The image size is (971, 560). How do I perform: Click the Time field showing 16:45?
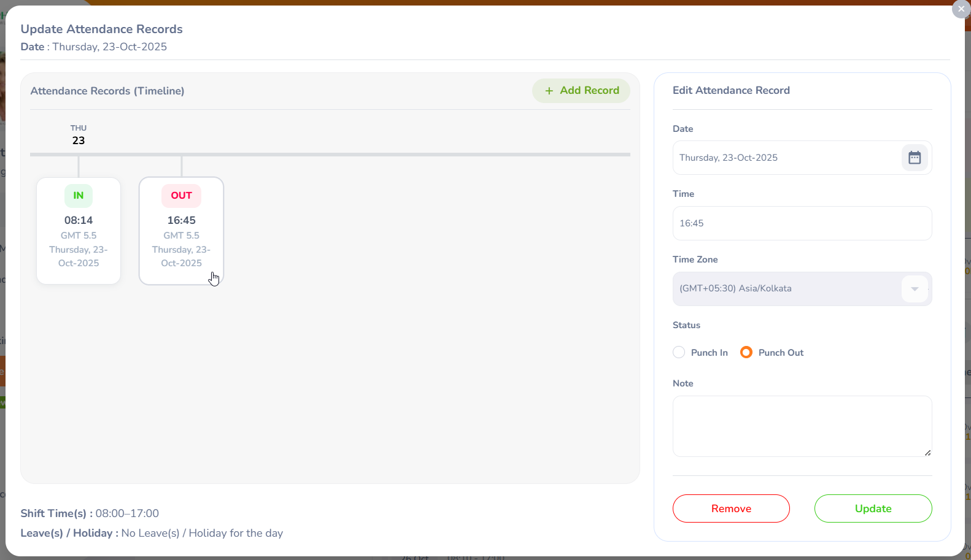(802, 223)
